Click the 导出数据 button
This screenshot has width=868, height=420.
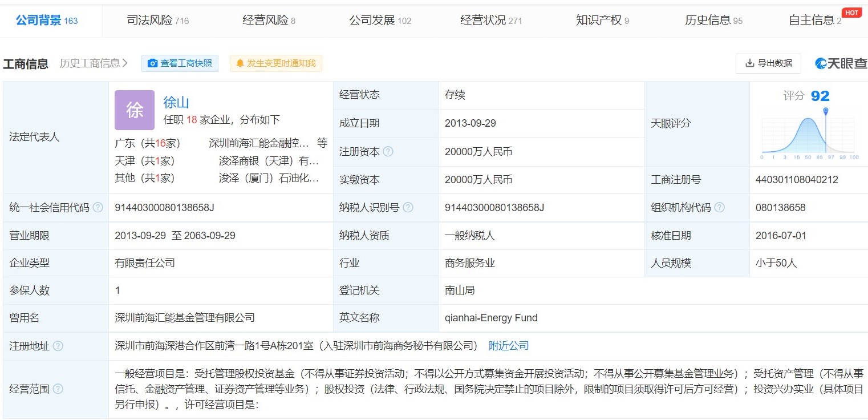tap(768, 63)
